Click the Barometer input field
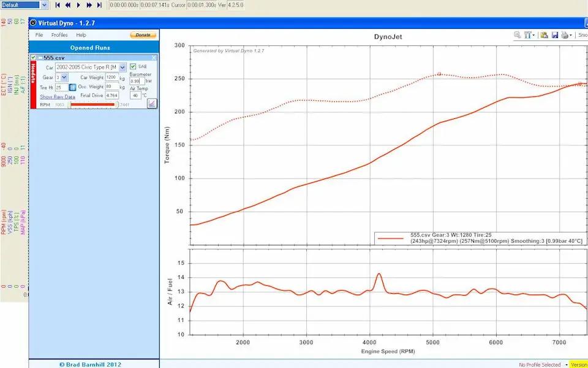This screenshot has height=368, width=588. coord(137,81)
